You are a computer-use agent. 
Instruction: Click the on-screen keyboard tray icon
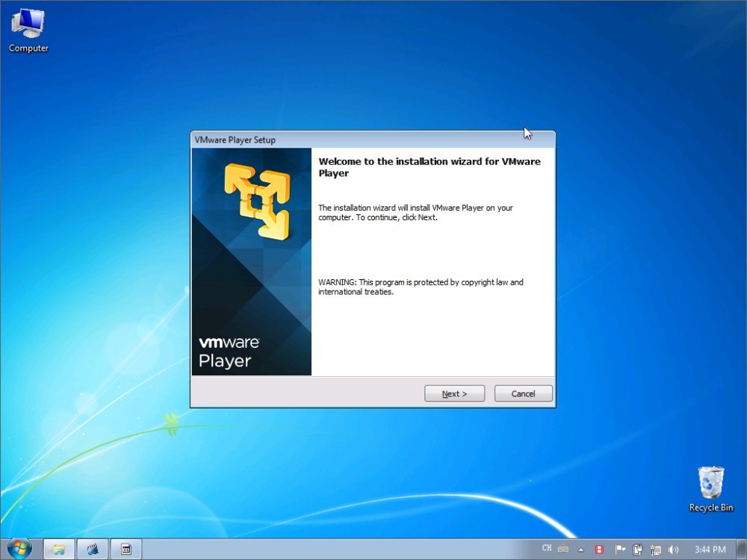[565, 550]
